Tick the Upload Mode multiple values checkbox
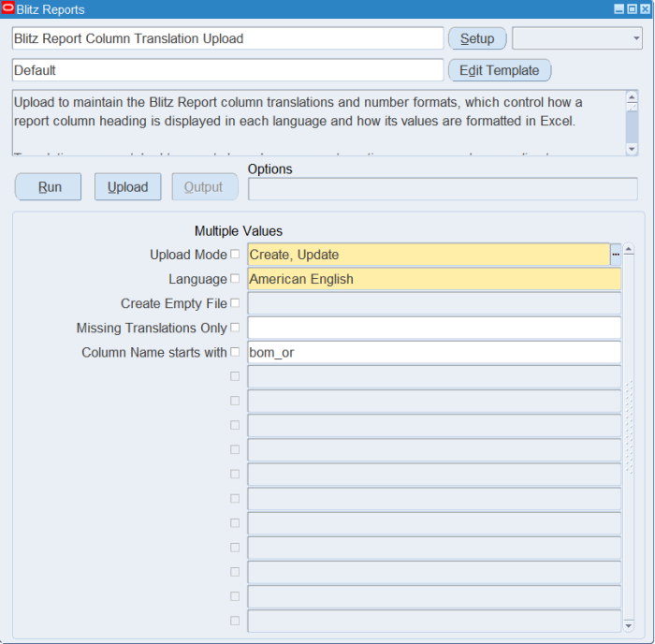Image resolution: width=655 pixels, height=644 pixels. click(x=235, y=254)
